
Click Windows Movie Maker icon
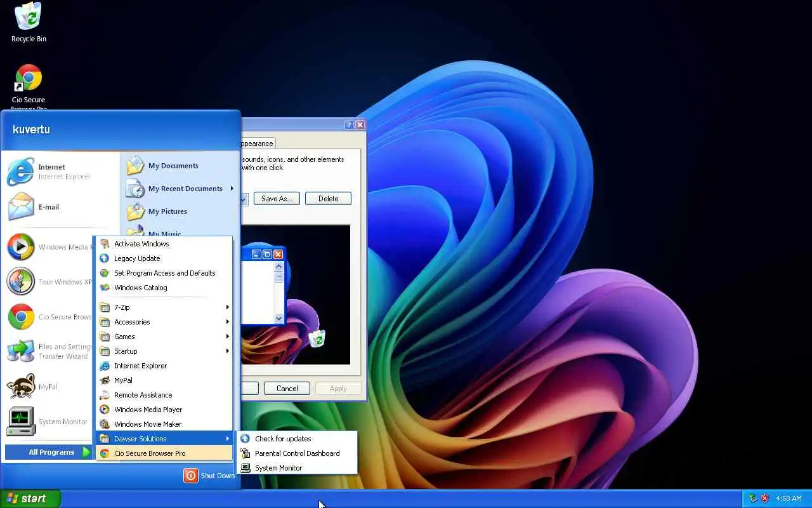[x=105, y=424]
